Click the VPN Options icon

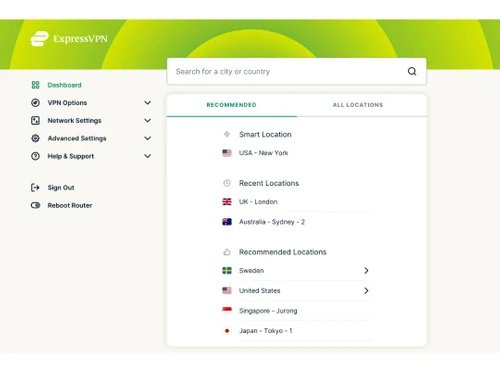[35, 103]
